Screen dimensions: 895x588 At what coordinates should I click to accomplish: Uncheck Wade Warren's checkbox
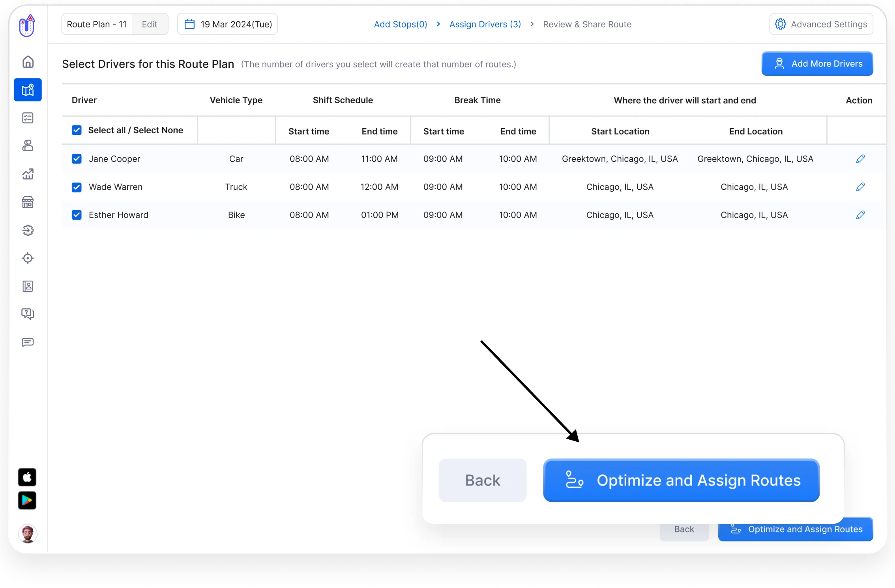tap(77, 187)
